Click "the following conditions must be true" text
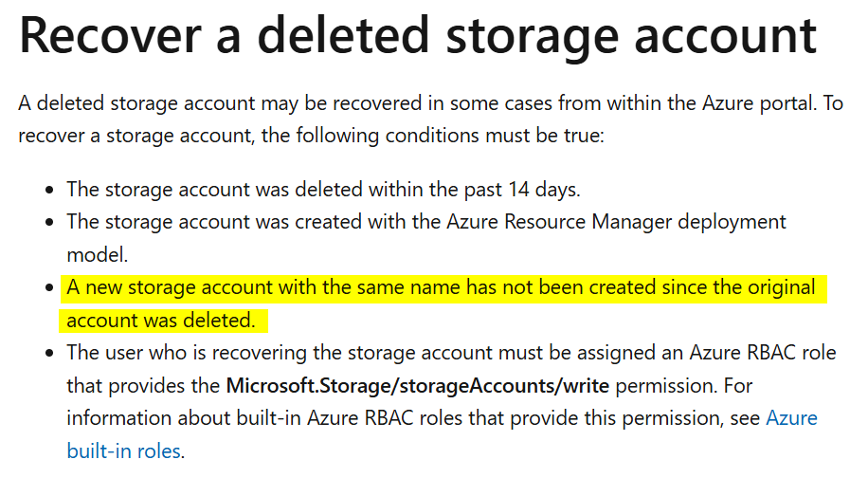The width and height of the screenshot is (868, 478). [x=428, y=136]
